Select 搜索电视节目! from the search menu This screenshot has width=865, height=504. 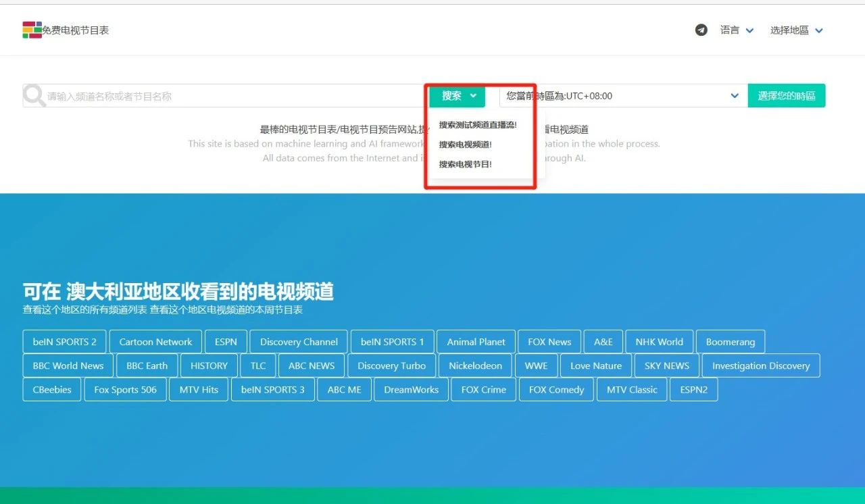tap(466, 163)
